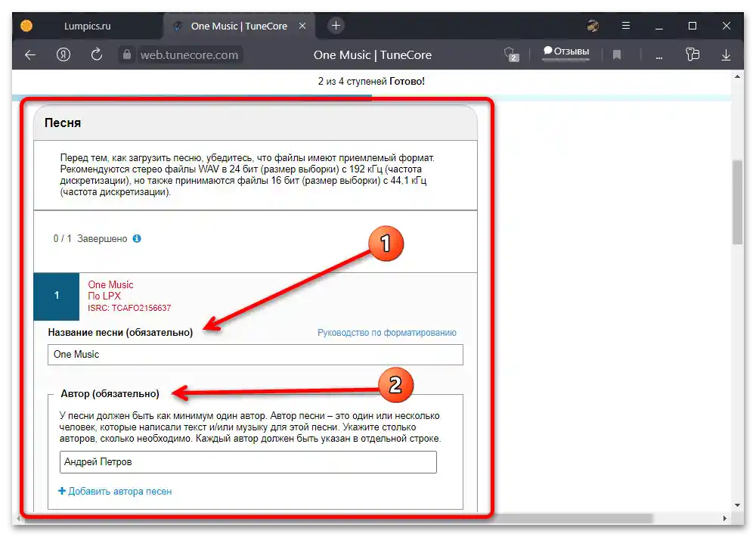The width and height of the screenshot is (756, 537).
Task: Click the horizontal scroll right arrow
Action: click(x=725, y=518)
